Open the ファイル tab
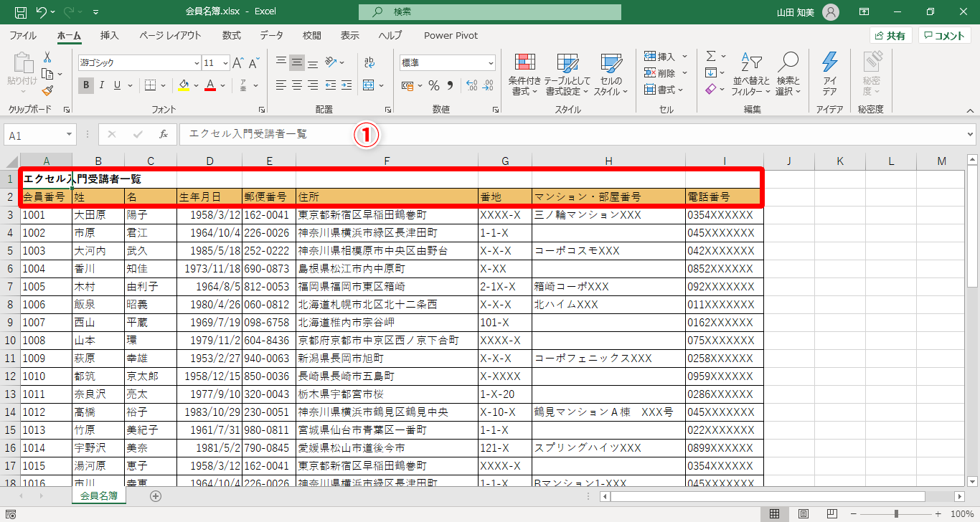The height and width of the screenshot is (522, 980). pyautogui.click(x=23, y=36)
